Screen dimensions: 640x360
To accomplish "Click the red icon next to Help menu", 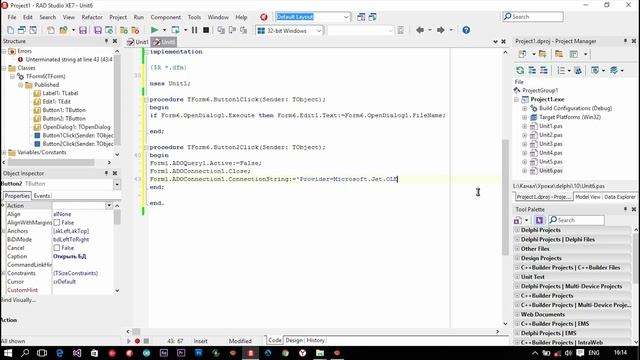I will pyautogui.click(x=264, y=17).
